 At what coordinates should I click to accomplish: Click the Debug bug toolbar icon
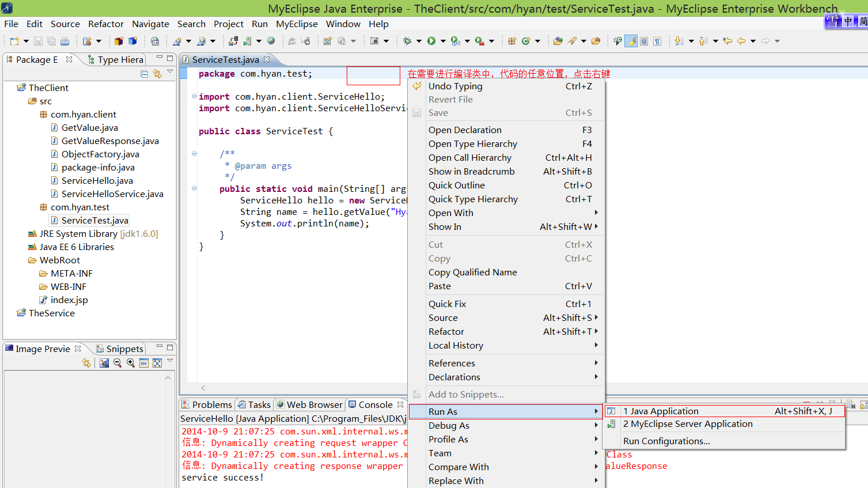pyautogui.click(x=407, y=41)
